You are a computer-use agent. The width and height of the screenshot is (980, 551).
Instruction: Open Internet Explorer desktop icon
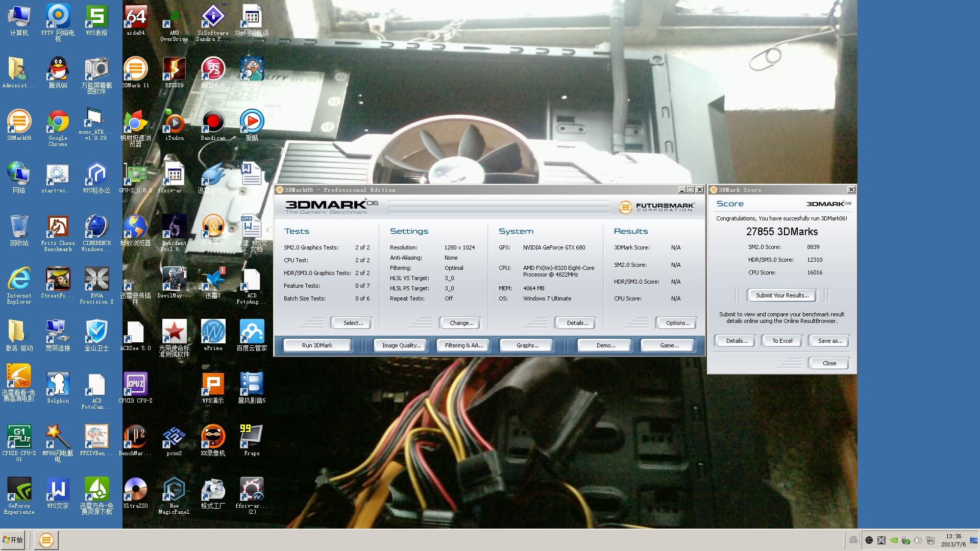pos(19,286)
